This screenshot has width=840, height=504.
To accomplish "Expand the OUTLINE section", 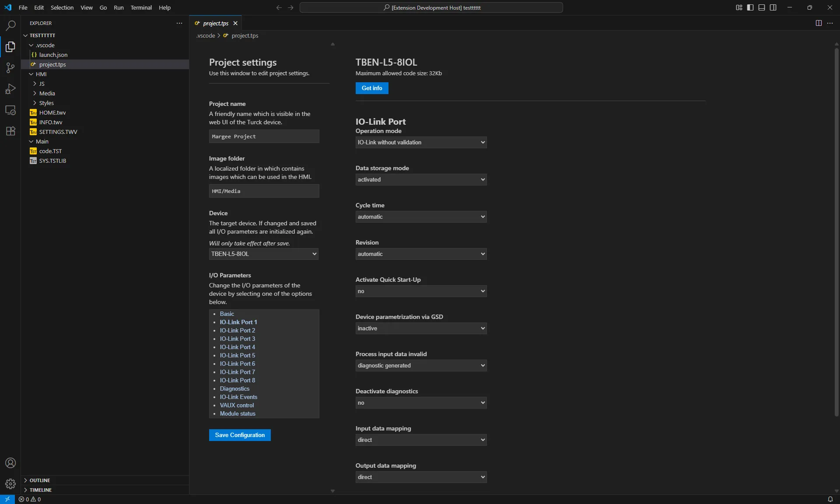I will coord(105,480).
